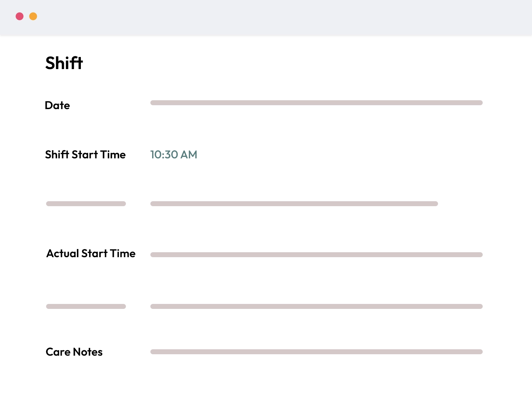Click field bar between Actual Start and Care Notes
Image resolution: width=532 pixels, height=401 pixels.
[316, 306]
